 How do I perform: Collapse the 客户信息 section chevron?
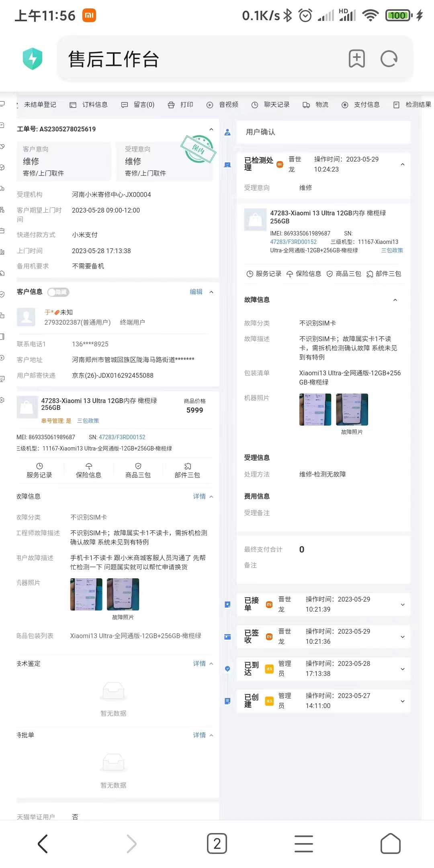click(x=211, y=292)
